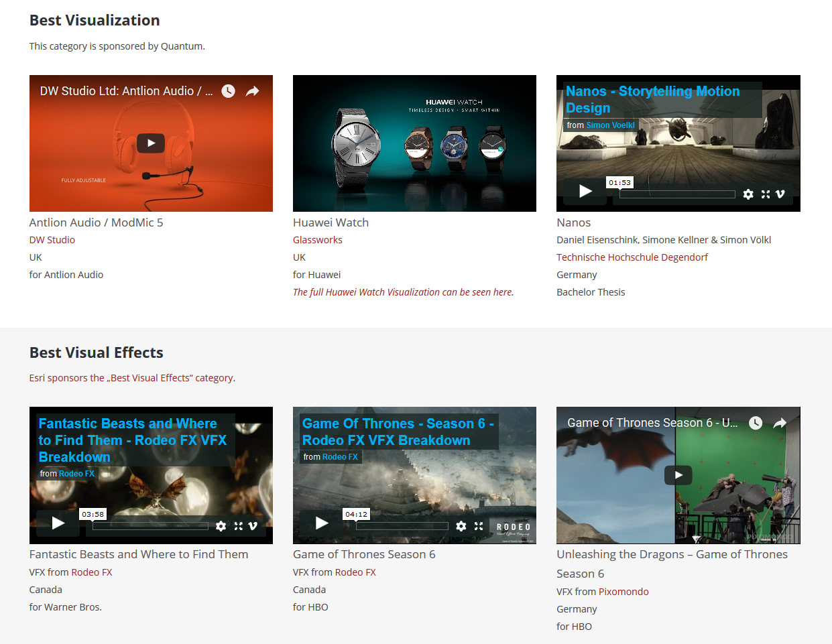Select Nanos caption heading
The image size is (832, 644).
coord(574,222)
